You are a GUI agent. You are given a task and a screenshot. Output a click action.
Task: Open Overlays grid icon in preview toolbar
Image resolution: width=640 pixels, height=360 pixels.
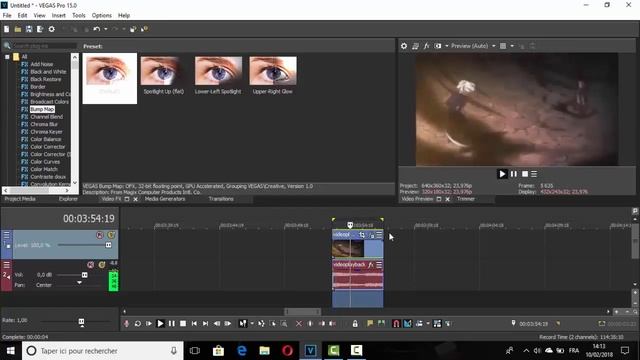point(503,46)
